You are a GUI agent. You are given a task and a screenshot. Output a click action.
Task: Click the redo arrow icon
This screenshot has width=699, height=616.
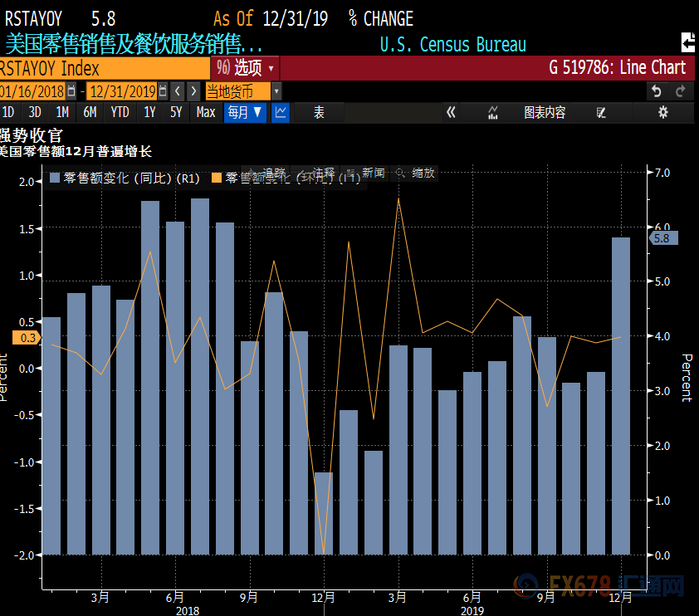point(681,90)
